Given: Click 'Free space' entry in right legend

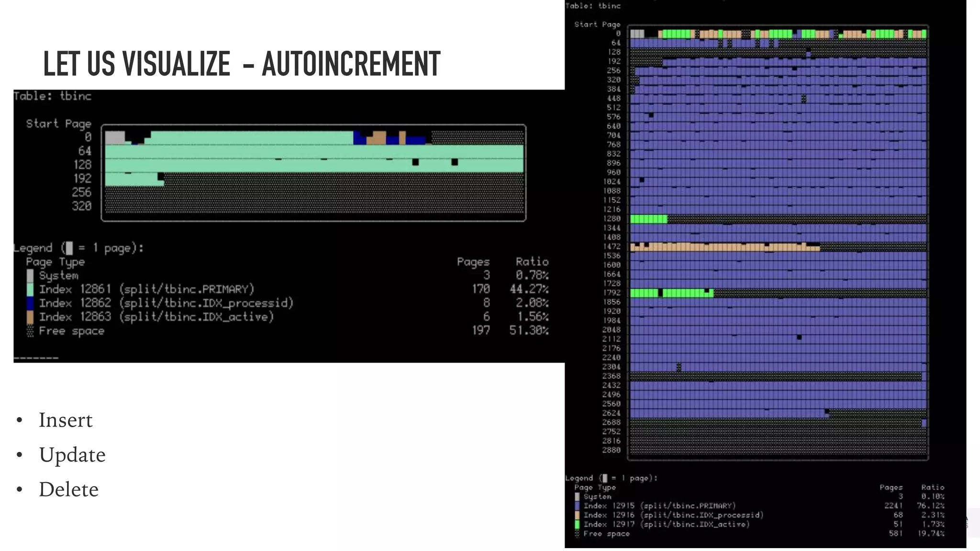Looking at the screenshot, I should (x=607, y=534).
